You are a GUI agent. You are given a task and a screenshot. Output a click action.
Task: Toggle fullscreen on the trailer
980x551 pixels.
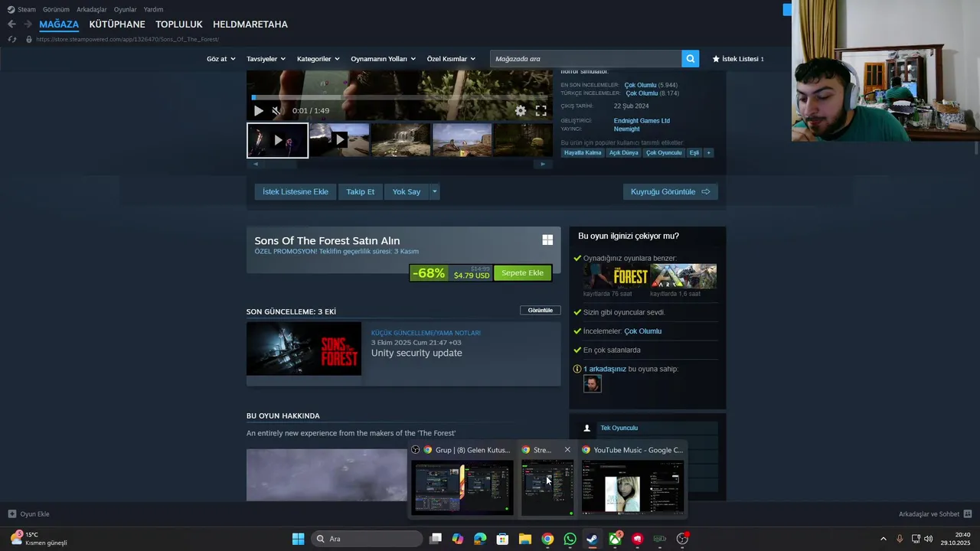[541, 111]
